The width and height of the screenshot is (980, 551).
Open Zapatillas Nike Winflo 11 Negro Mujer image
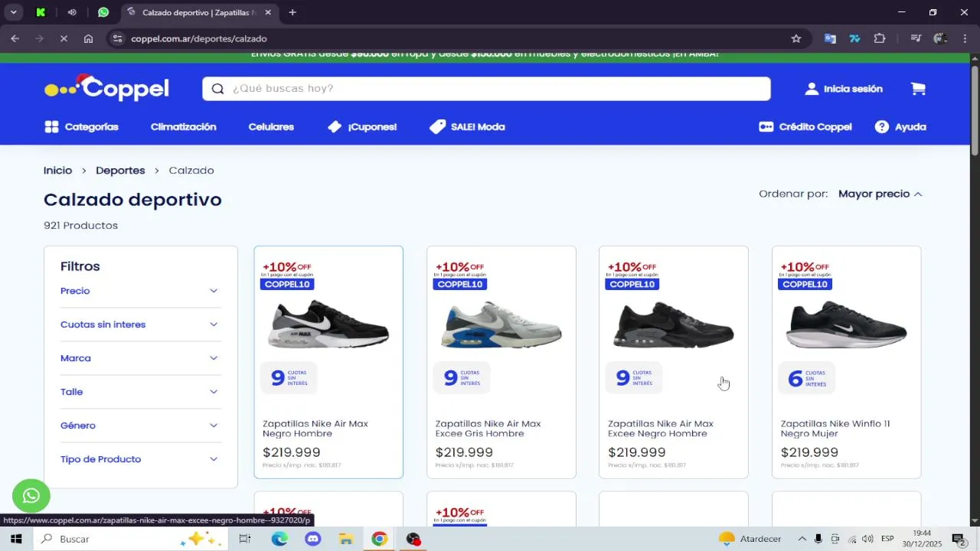click(847, 325)
